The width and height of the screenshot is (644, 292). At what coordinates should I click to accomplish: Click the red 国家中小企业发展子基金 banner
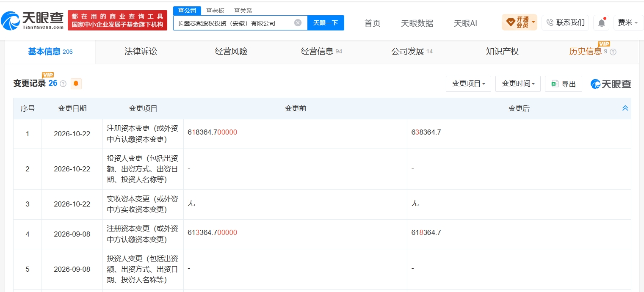click(x=117, y=20)
